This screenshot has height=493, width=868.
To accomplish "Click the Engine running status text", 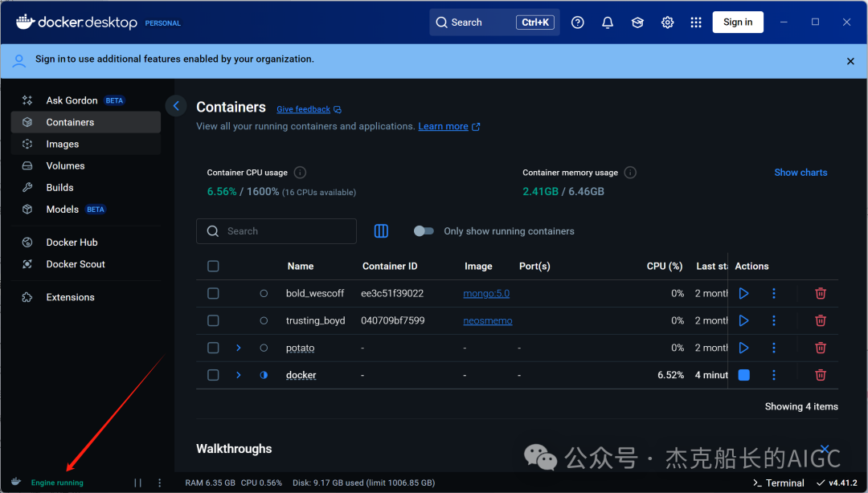I will tap(57, 483).
